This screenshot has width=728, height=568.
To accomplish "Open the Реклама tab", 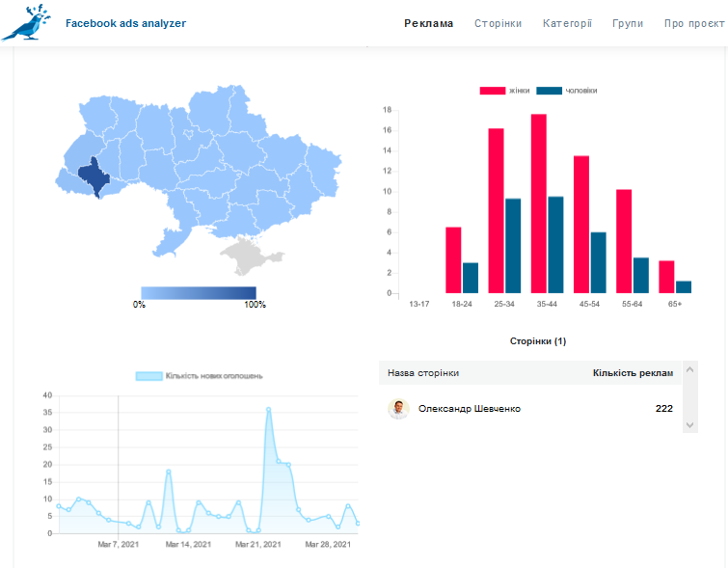I will (428, 23).
